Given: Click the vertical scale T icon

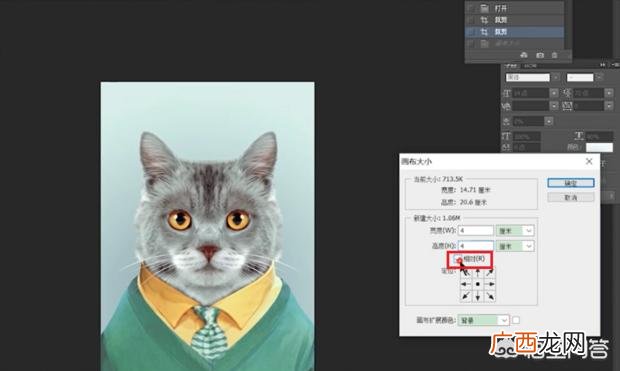Looking at the screenshot, I should 507,136.
